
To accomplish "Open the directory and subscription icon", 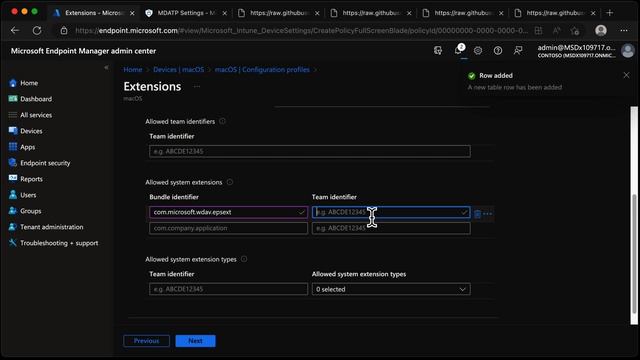I will (x=438, y=51).
